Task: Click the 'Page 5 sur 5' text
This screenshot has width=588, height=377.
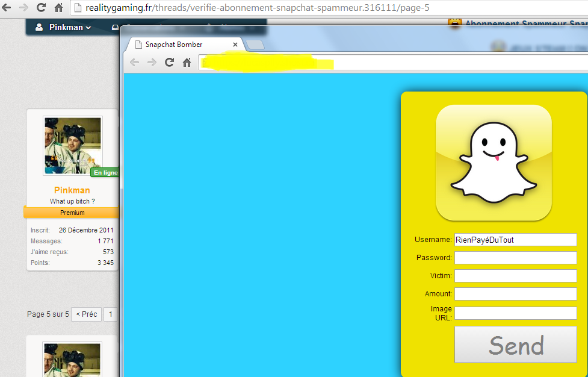Action: [48, 314]
